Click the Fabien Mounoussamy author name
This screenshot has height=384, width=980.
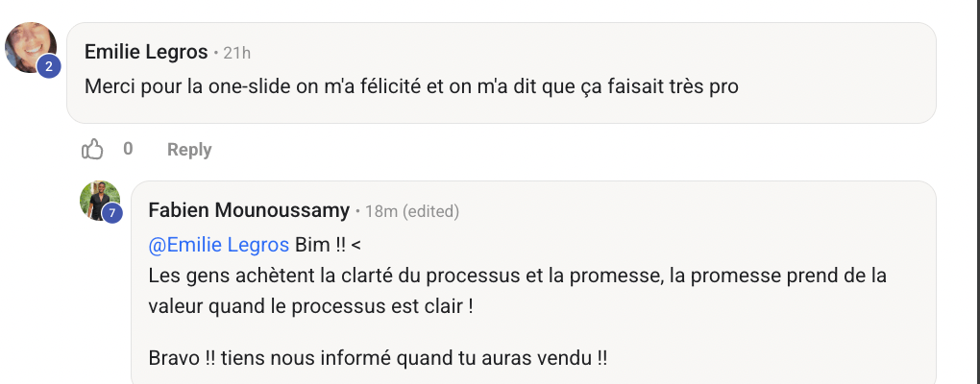pos(248,210)
